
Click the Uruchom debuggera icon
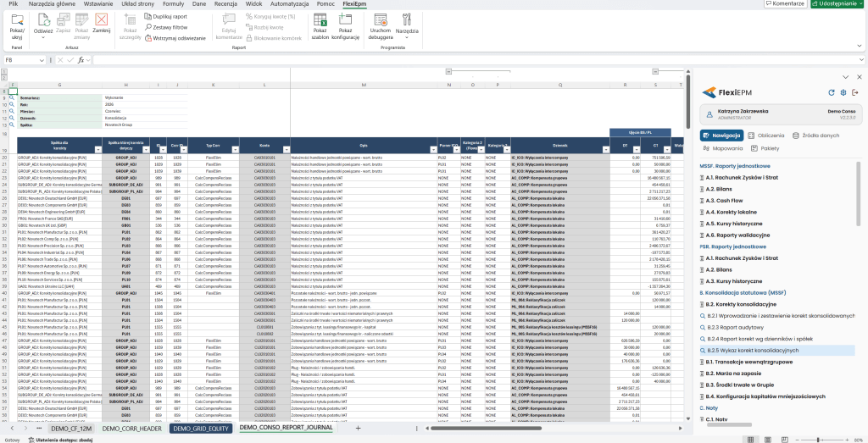coord(381,20)
